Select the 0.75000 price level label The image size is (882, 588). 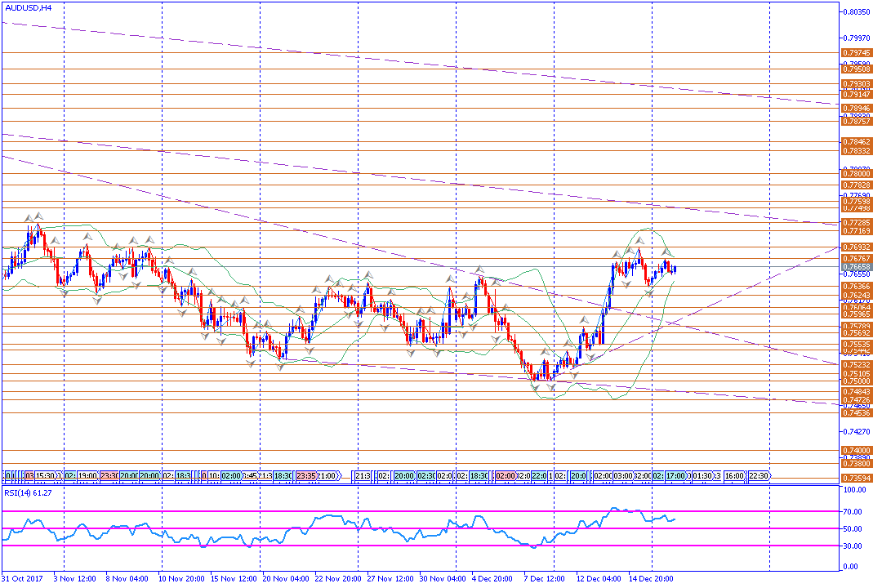click(x=857, y=381)
